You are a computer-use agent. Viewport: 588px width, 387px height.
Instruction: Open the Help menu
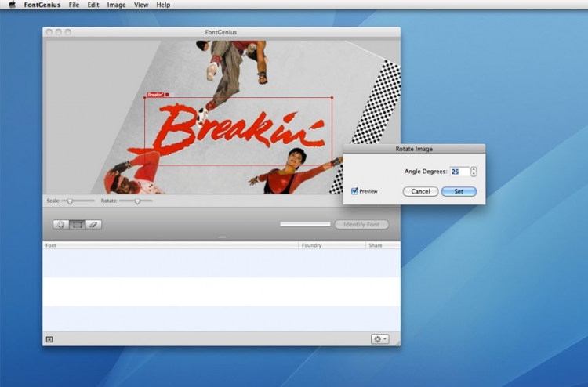click(163, 5)
